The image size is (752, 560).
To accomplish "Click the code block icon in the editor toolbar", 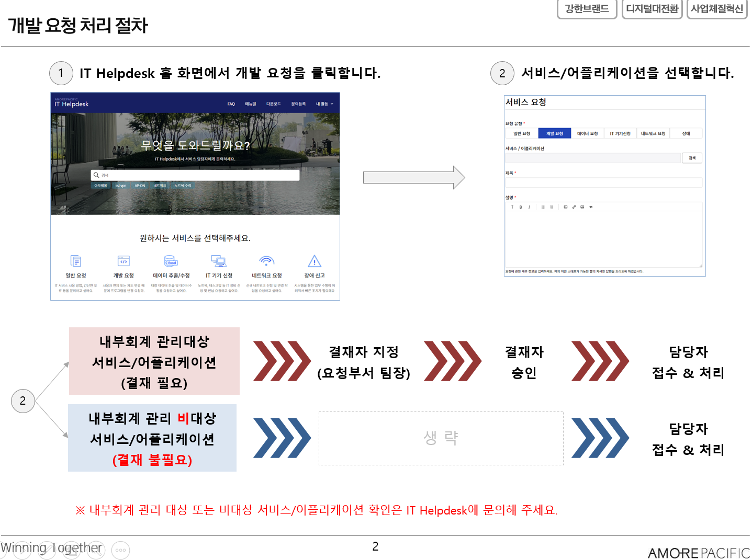I will point(566,207).
